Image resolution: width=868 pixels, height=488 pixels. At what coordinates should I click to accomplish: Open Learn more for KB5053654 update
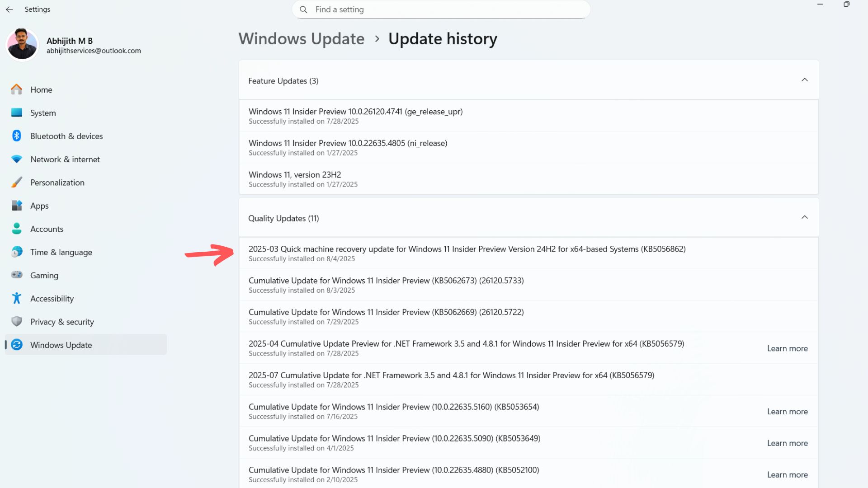tap(787, 412)
